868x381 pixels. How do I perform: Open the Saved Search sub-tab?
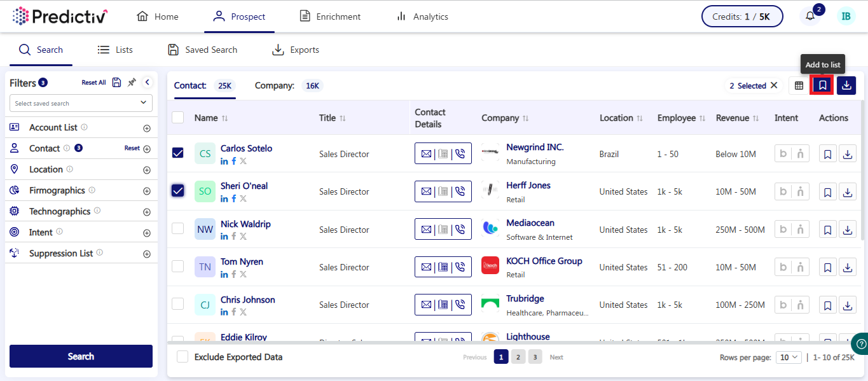[202, 50]
